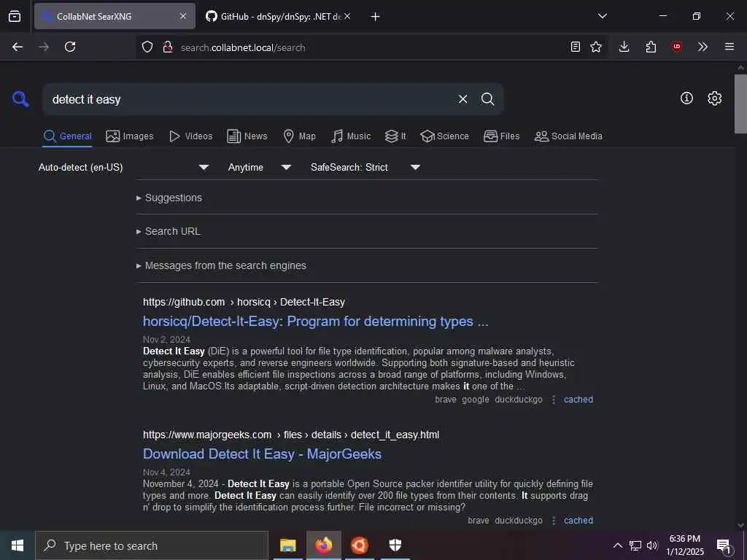
Task: Select the Map search category
Action: coord(299,136)
